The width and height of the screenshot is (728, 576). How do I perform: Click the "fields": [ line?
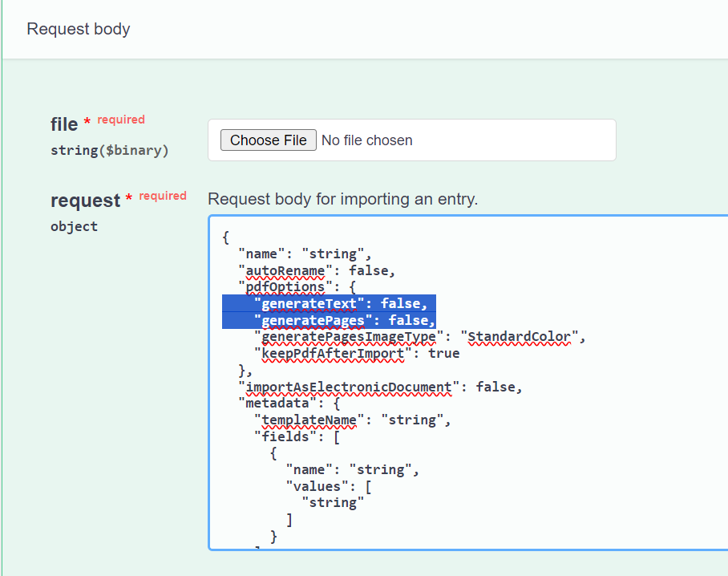tap(297, 436)
